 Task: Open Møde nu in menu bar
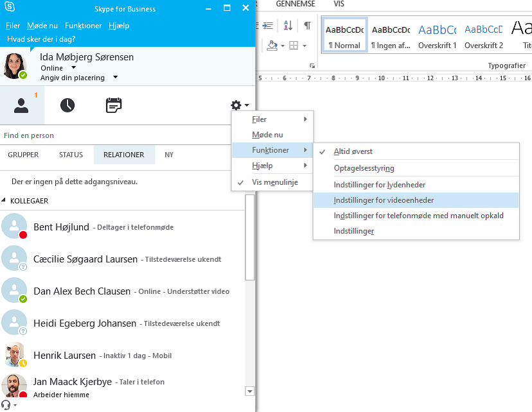pos(42,26)
